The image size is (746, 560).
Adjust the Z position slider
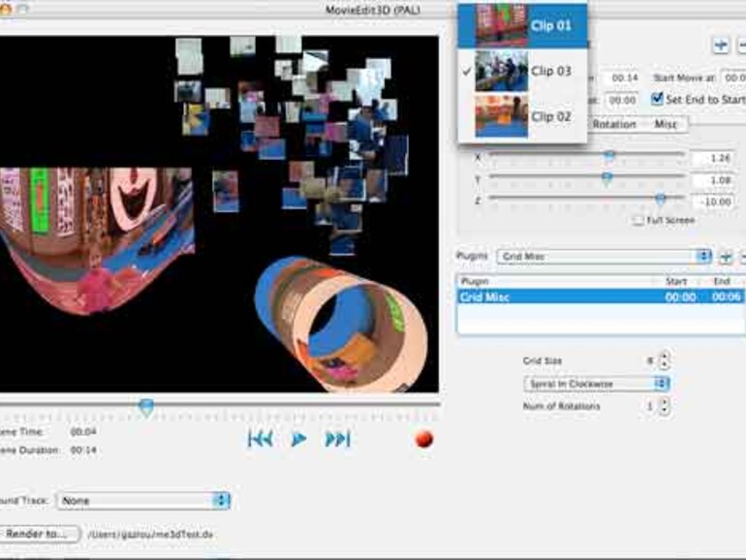(660, 199)
